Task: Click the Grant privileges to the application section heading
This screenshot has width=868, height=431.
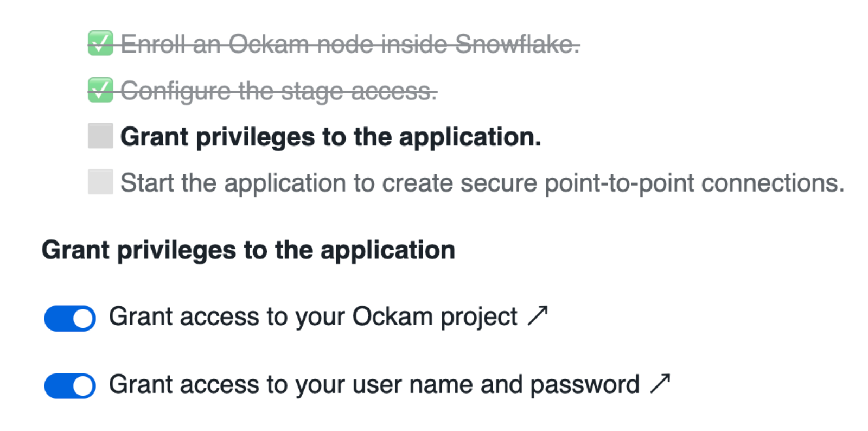Action: click(248, 250)
